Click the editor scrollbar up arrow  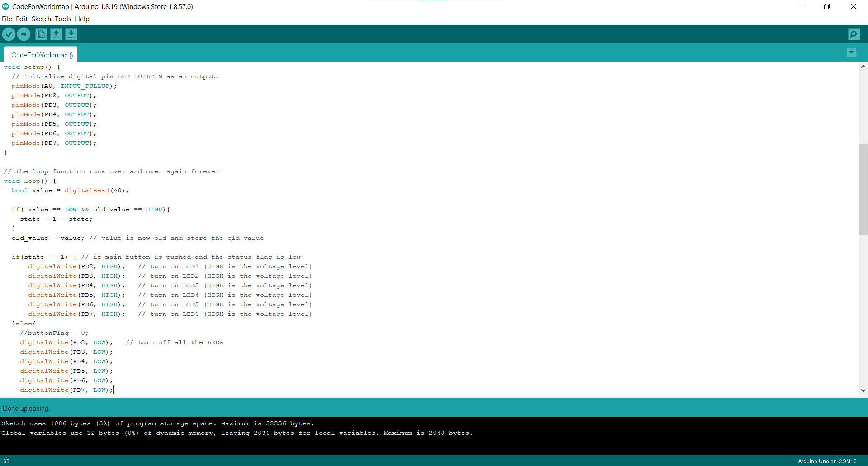(863, 67)
